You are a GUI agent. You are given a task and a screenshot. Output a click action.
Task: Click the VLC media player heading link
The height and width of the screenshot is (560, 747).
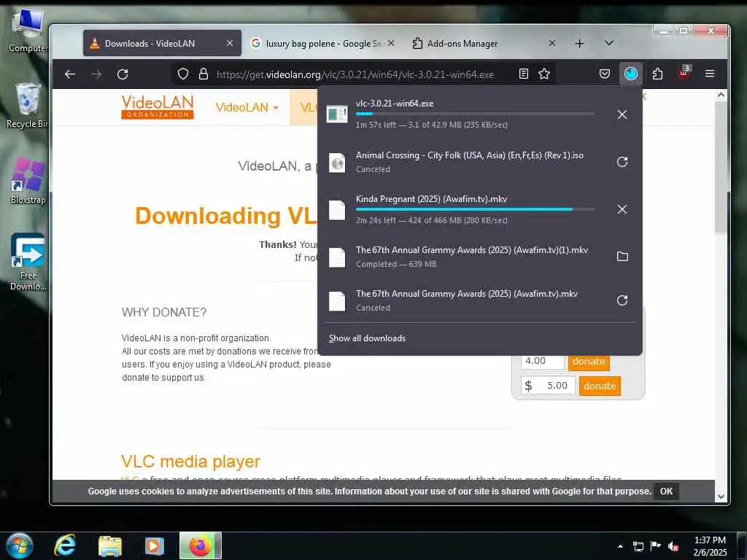[190, 462]
